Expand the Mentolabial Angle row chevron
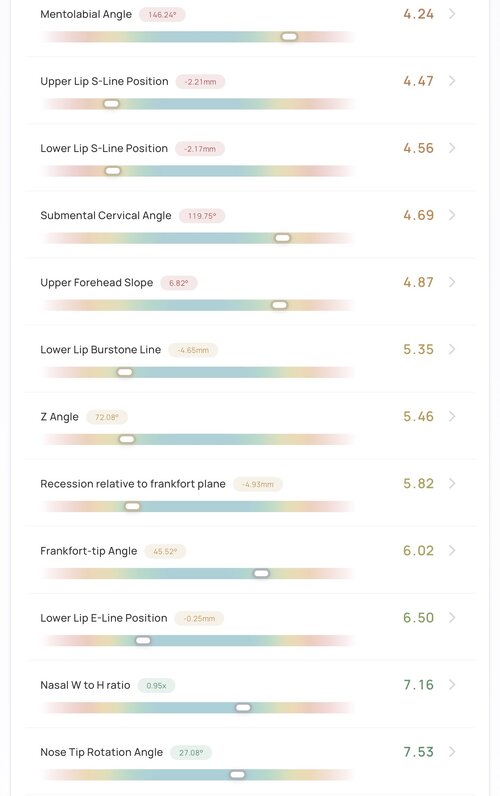The height and width of the screenshot is (796, 500). (452, 14)
